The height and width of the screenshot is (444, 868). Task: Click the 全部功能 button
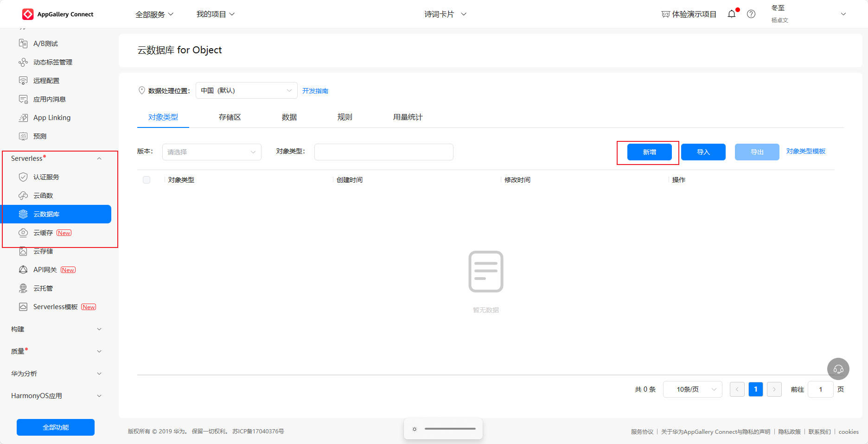click(56, 427)
